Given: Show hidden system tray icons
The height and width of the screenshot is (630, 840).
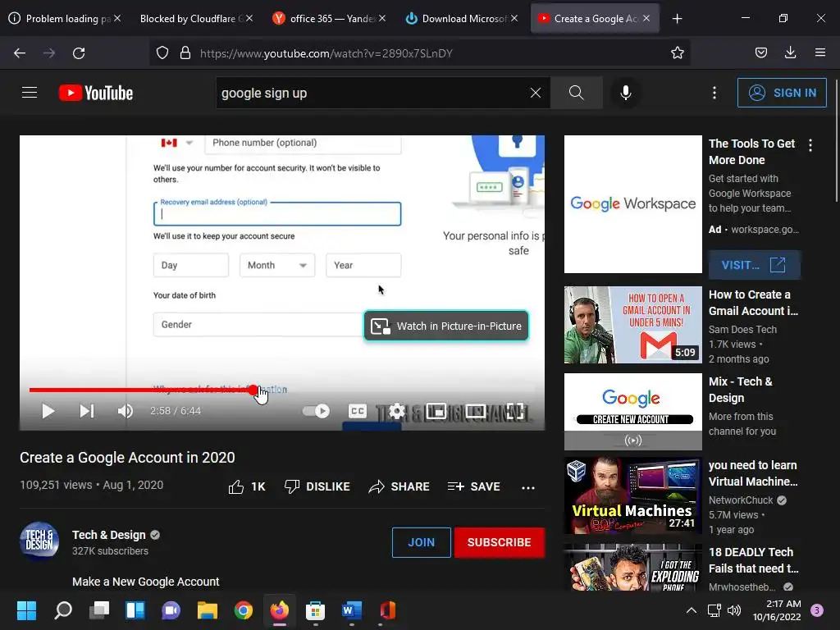Looking at the screenshot, I should click(x=692, y=610).
